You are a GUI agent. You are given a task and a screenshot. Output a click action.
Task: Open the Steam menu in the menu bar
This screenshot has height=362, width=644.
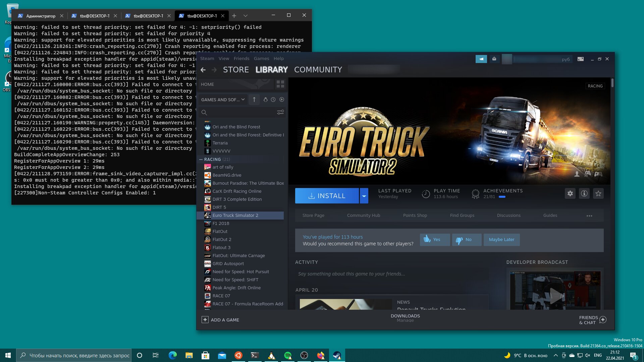click(x=207, y=58)
